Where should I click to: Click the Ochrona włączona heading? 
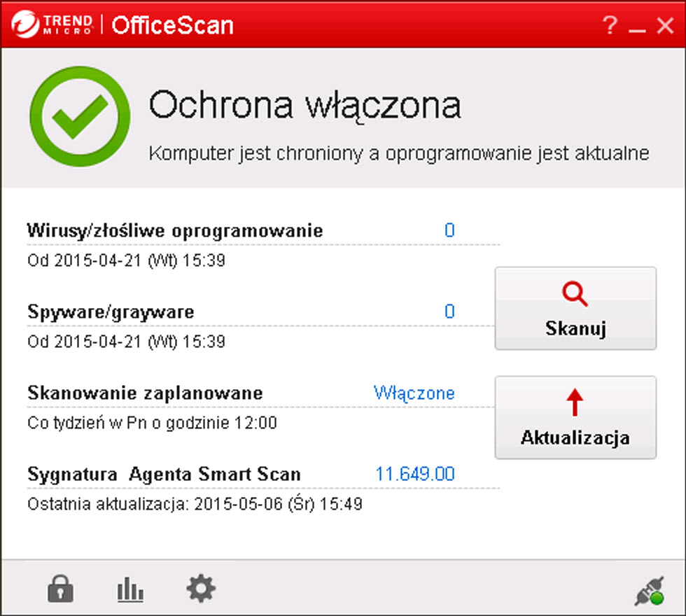coord(304,105)
